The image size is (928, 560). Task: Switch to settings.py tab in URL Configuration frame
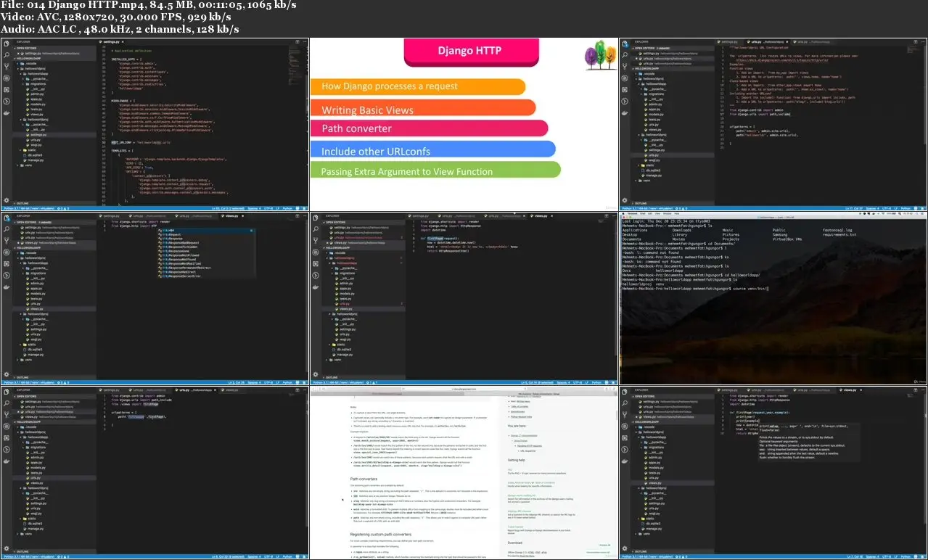coord(728,42)
